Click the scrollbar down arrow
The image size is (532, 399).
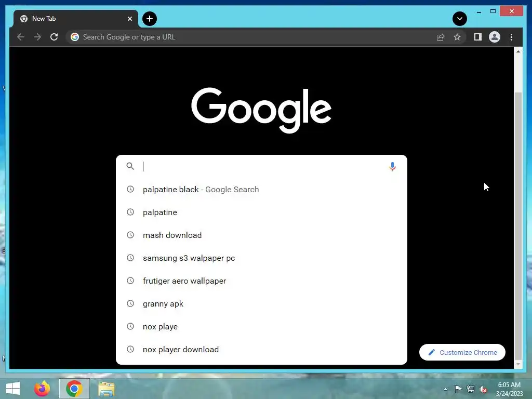518,364
